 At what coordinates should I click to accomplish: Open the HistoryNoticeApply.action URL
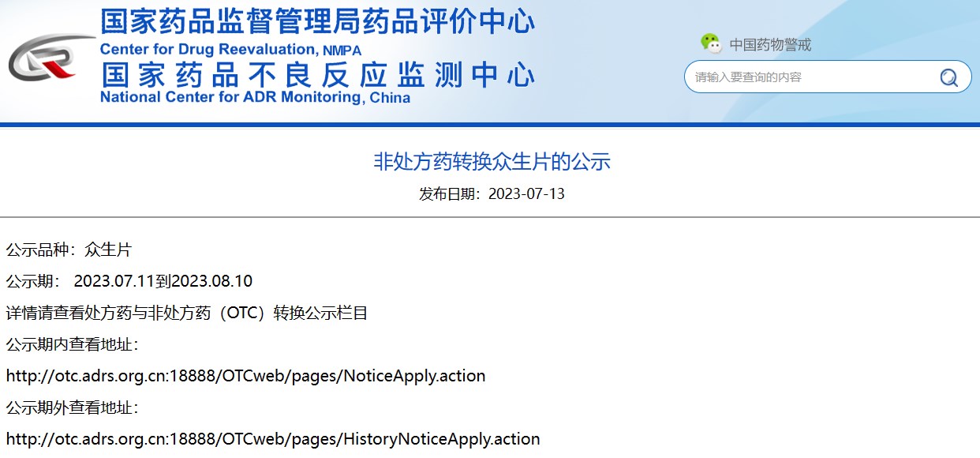pyautogui.click(x=273, y=439)
